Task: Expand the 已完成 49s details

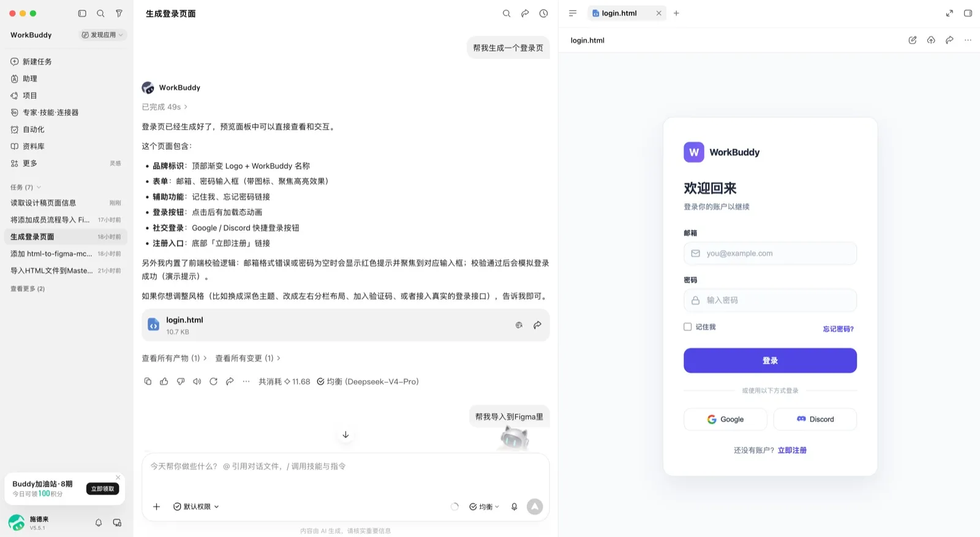Action: [165, 107]
